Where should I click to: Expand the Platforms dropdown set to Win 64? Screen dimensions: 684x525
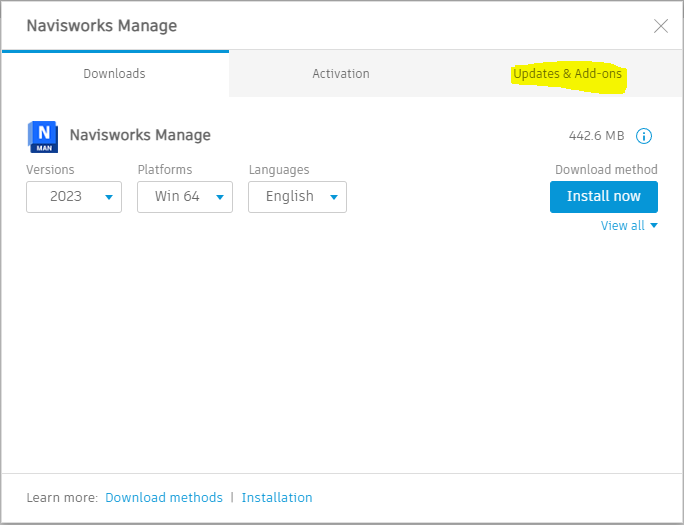pos(185,197)
